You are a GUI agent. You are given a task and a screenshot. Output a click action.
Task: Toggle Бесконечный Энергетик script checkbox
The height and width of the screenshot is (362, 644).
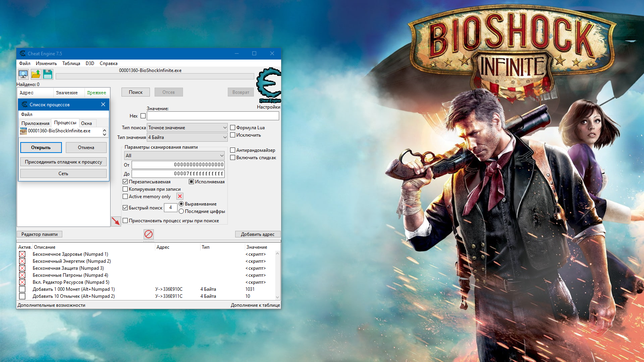click(22, 261)
